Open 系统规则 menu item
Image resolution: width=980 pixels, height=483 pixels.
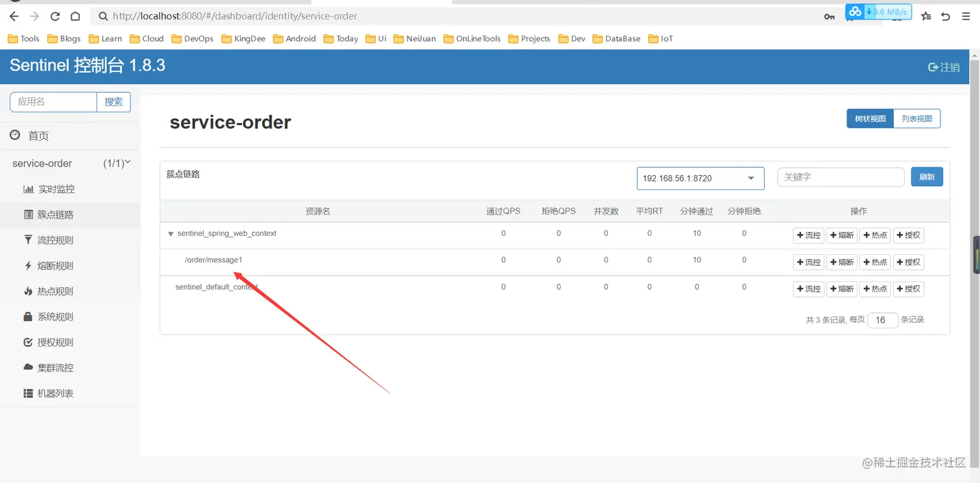(x=70, y=317)
